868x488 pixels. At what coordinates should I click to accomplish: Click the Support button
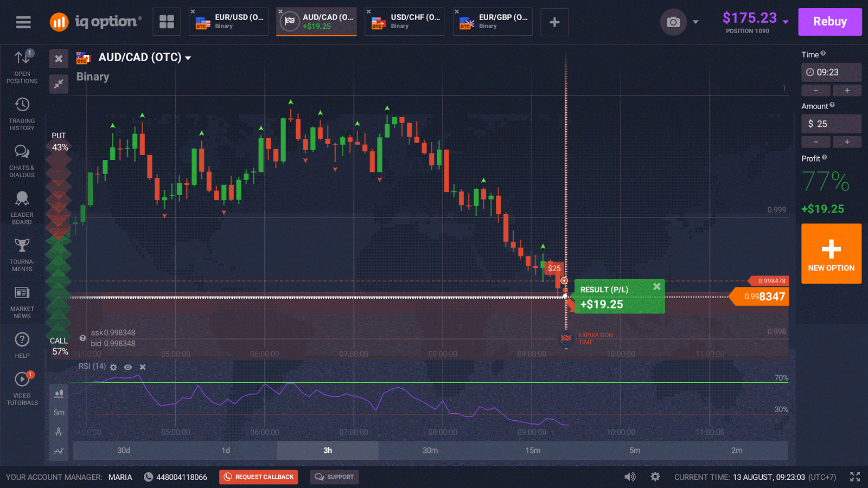334,477
